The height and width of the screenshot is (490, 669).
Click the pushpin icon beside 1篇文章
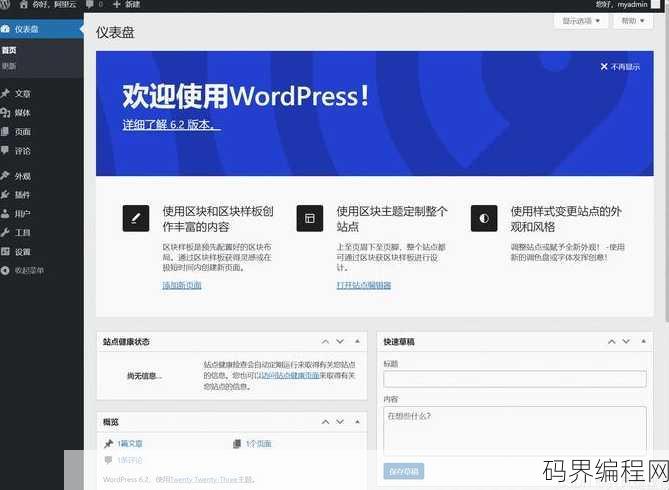pos(108,444)
